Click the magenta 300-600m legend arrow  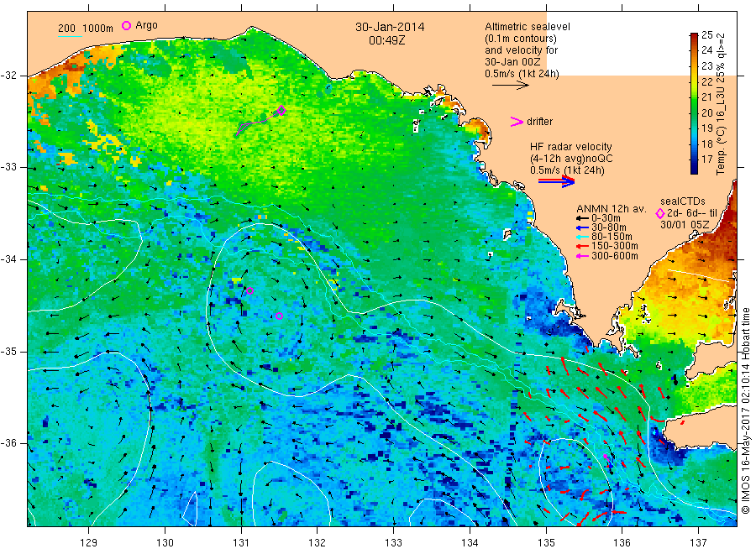tap(582, 256)
